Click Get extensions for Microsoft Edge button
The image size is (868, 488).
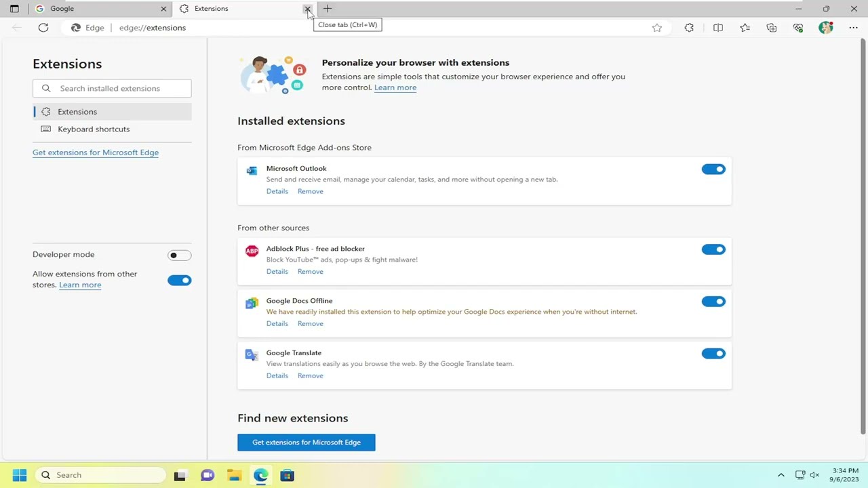coord(307,443)
